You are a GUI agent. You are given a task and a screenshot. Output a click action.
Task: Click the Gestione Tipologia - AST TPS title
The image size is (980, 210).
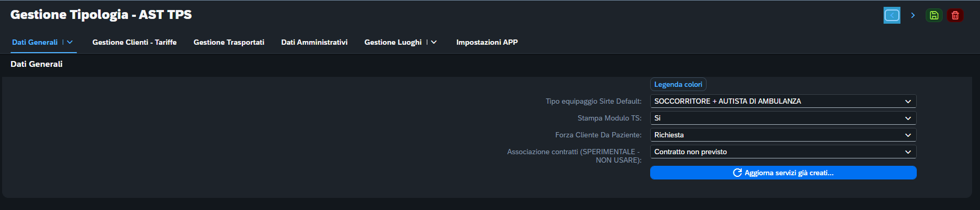point(101,15)
